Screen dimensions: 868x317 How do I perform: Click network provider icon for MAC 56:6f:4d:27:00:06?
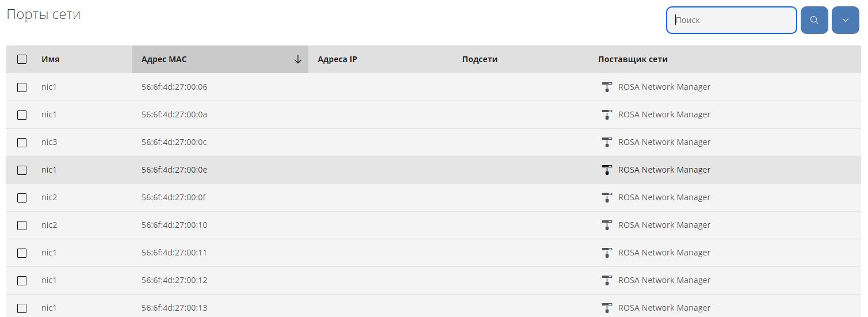click(x=607, y=87)
